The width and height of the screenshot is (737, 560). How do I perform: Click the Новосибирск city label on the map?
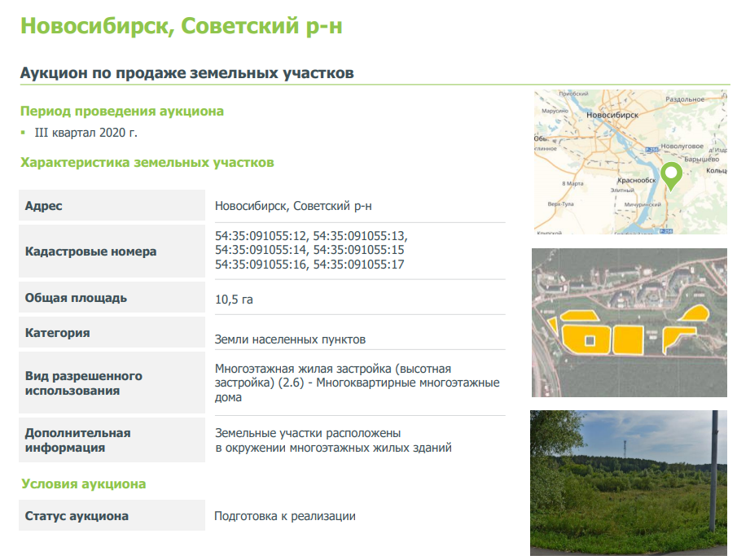[612, 116]
